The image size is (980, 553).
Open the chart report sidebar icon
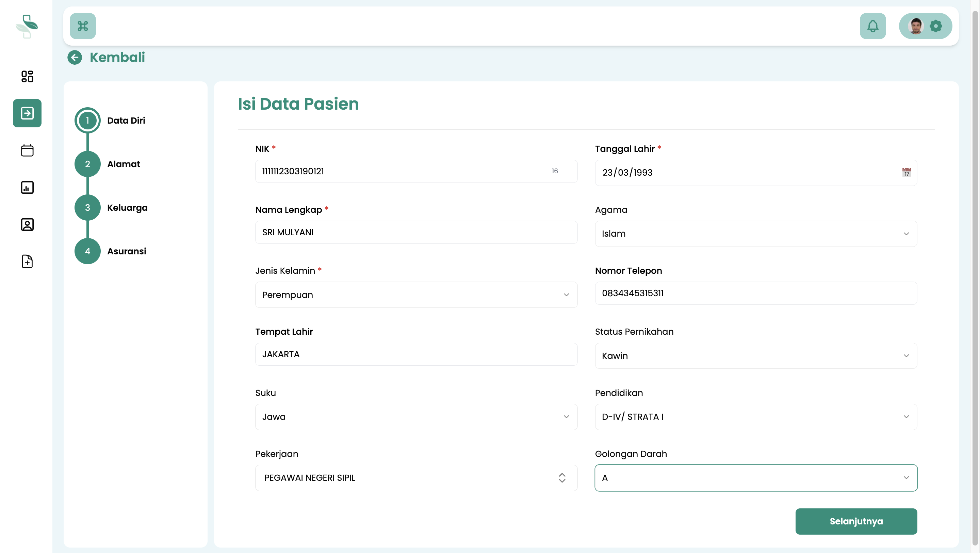pyautogui.click(x=27, y=187)
